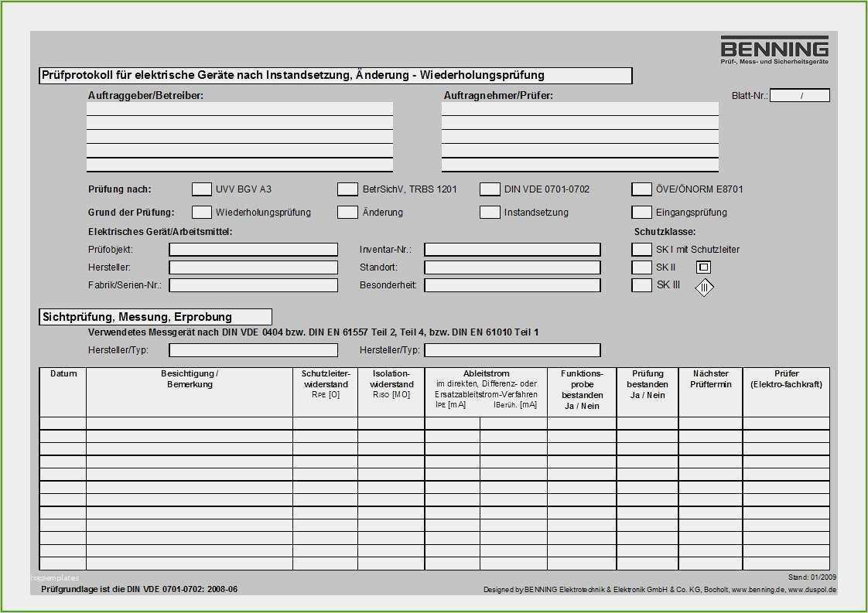Click the first line under Auftraggeber/Betreiber
868x613 pixels.
tap(240, 109)
